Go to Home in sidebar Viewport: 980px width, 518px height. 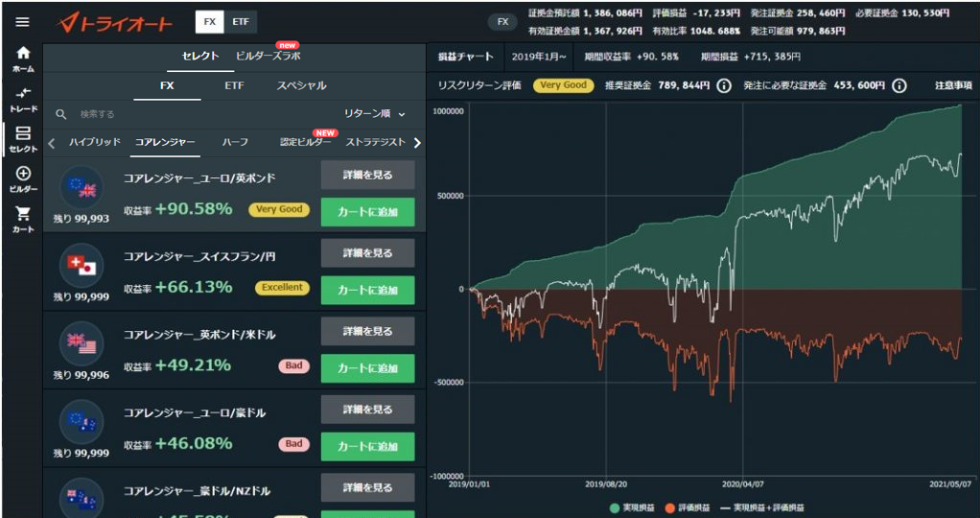click(22, 59)
